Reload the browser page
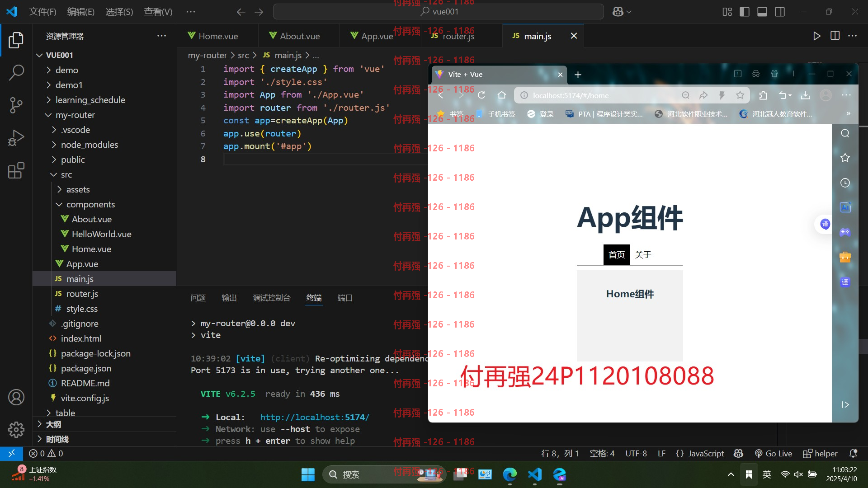868x488 pixels. [481, 95]
